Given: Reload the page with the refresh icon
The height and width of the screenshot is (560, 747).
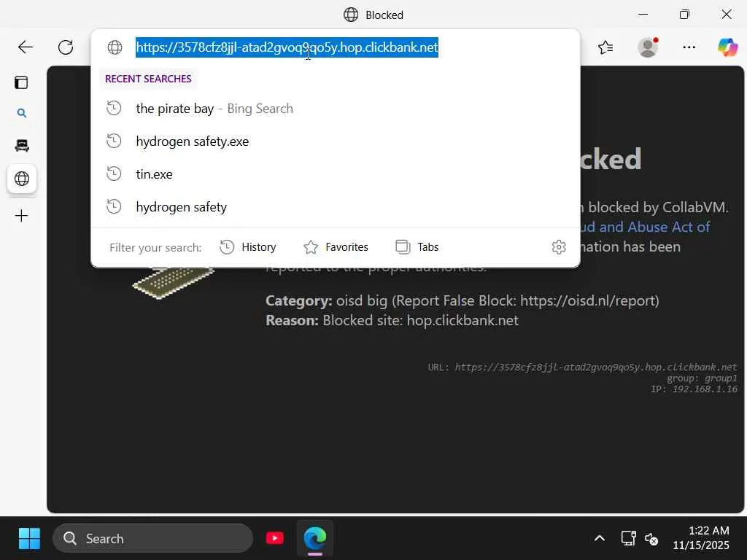Looking at the screenshot, I should 66,47.
